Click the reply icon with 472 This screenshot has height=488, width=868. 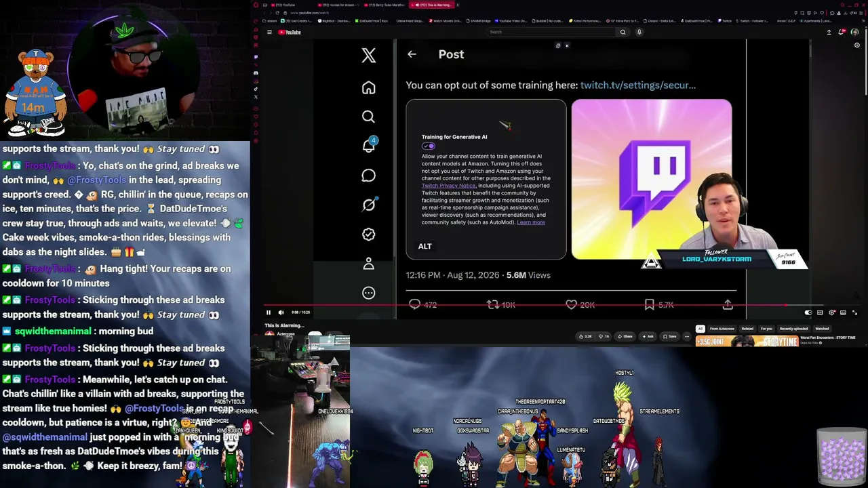tap(414, 305)
